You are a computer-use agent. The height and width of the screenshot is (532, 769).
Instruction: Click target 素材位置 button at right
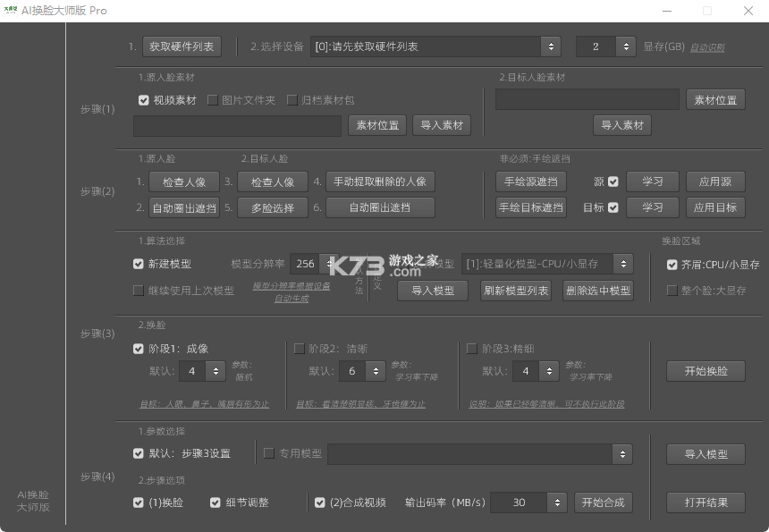715,100
